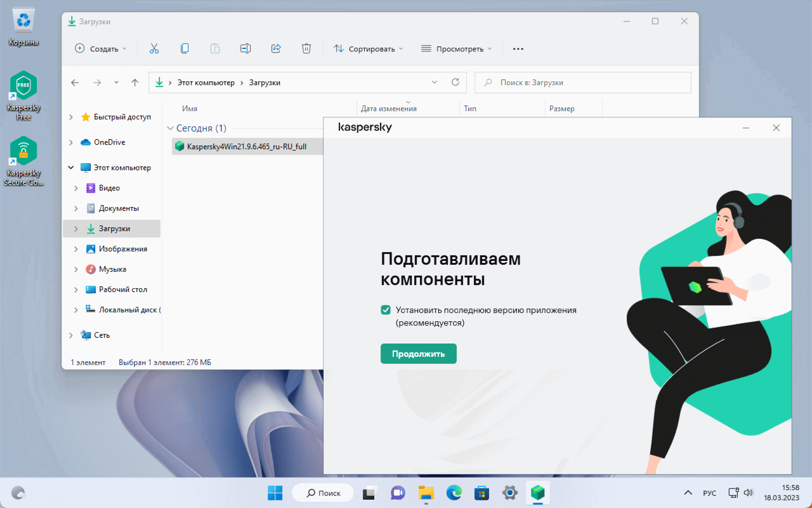Click the Rename icon in Explorer toolbar

246,48
